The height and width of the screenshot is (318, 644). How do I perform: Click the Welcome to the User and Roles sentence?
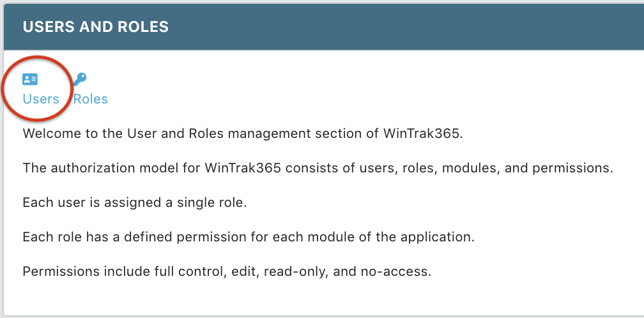243,133
